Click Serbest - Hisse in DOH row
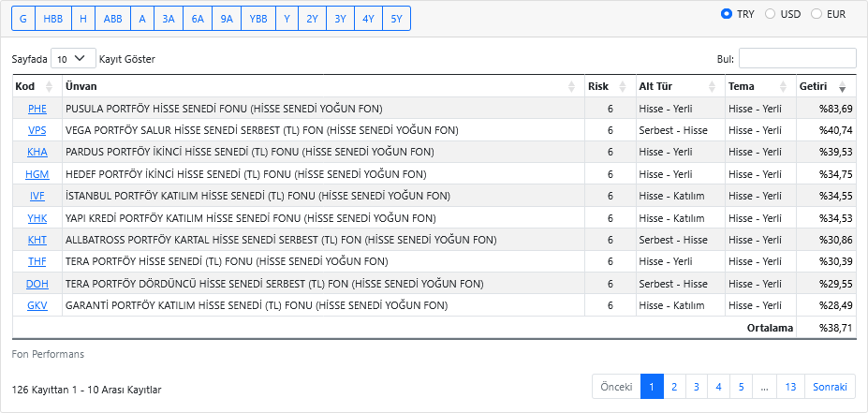Image resolution: width=868 pixels, height=413 pixels. [x=673, y=284]
